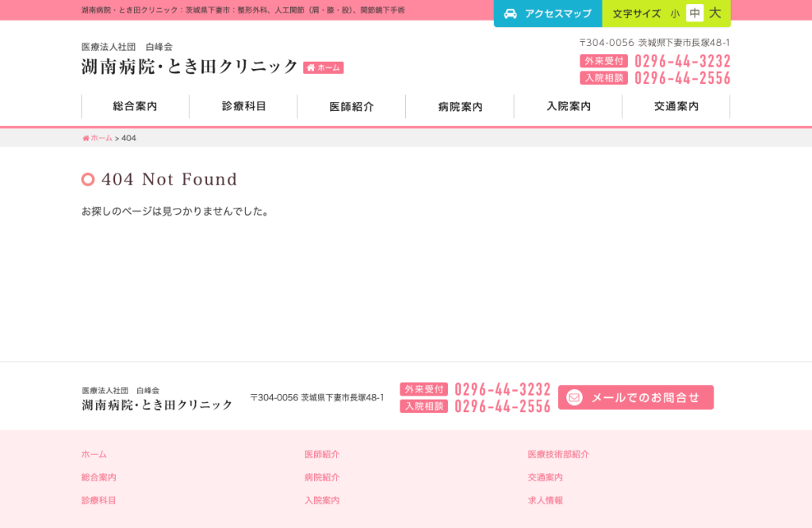Image resolution: width=812 pixels, height=528 pixels.
Task: Set text size to 小
Action: (x=674, y=14)
